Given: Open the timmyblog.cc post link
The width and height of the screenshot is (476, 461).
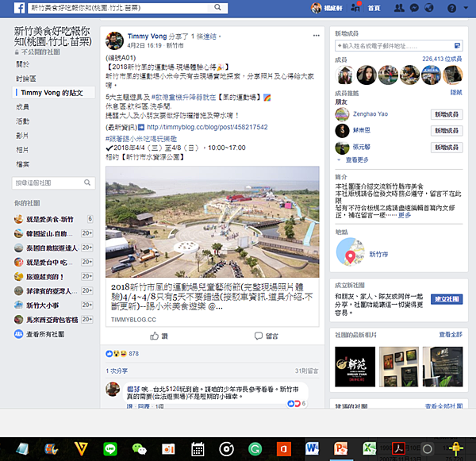Looking at the screenshot, I should [207, 127].
